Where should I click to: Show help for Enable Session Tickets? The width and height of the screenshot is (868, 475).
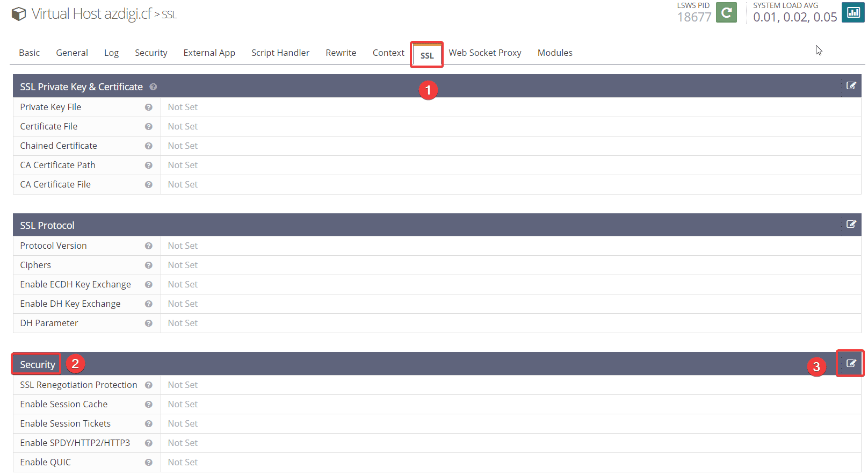click(x=149, y=424)
